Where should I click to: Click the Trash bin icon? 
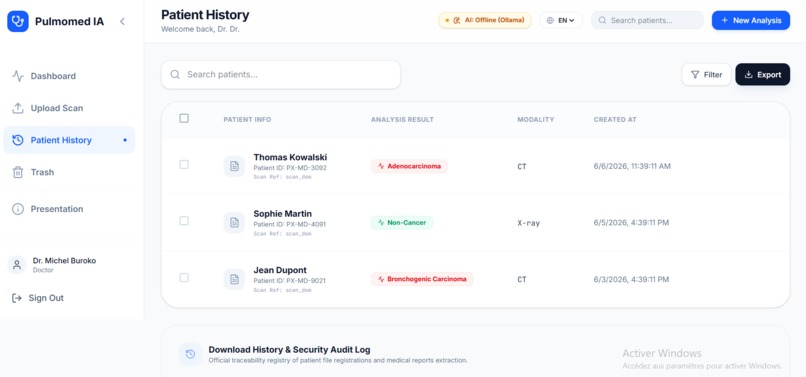18,172
